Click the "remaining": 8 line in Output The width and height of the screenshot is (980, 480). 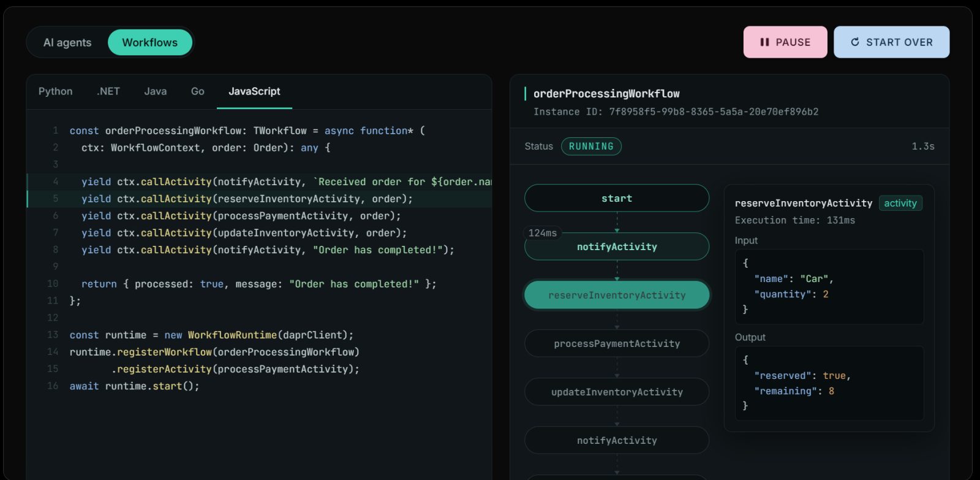tap(794, 391)
